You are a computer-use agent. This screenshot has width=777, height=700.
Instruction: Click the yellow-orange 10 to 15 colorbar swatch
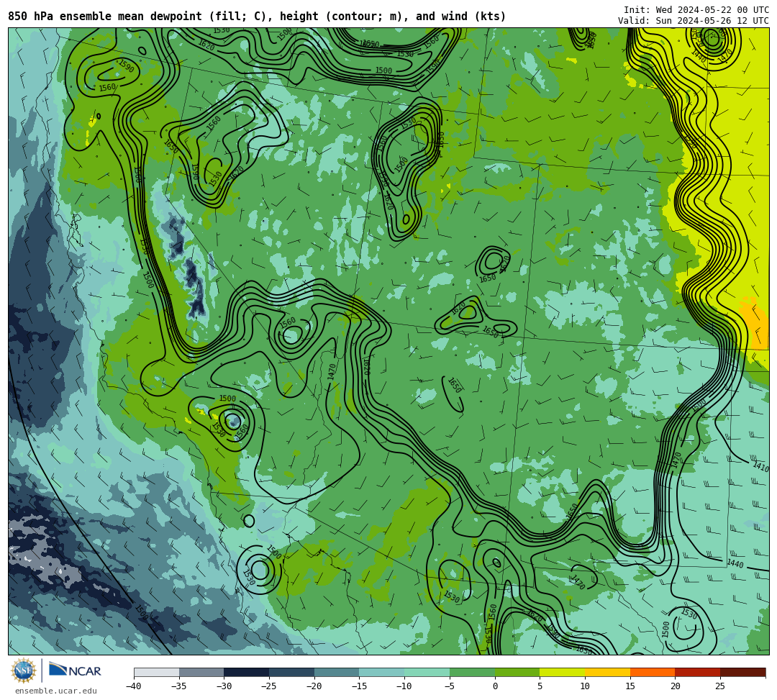click(607, 672)
